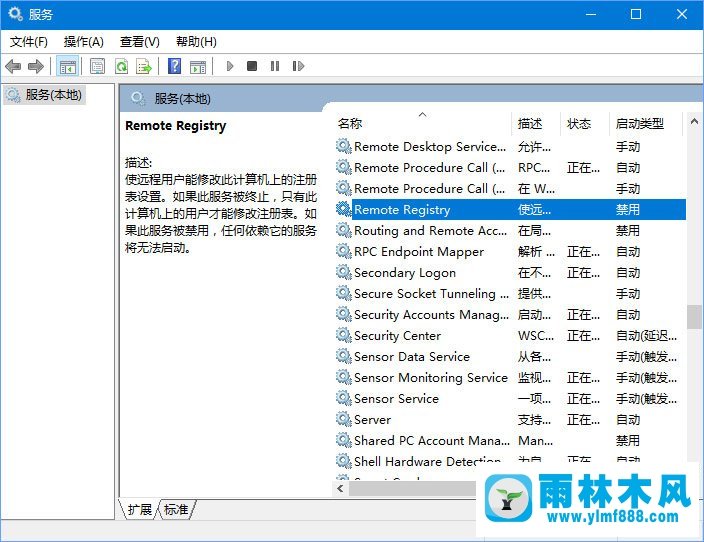Image resolution: width=704 pixels, height=542 pixels.
Task: Open the Properties toolbar icon
Action: 97,66
